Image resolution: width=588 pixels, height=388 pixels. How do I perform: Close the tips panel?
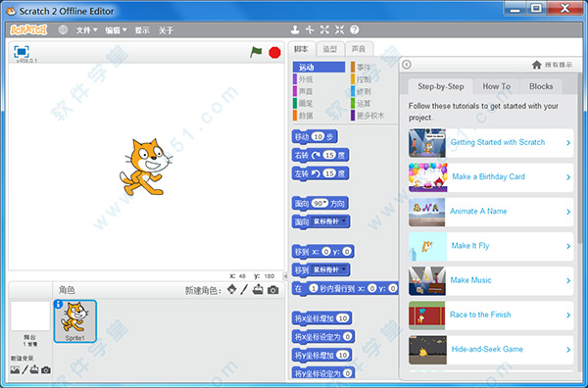(x=407, y=65)
